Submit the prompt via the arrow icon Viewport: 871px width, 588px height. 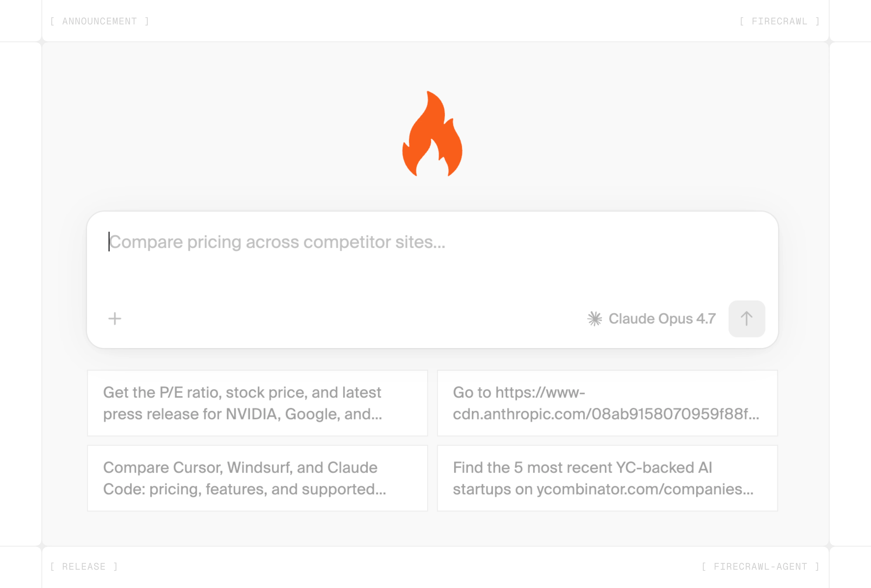(747, 318)
